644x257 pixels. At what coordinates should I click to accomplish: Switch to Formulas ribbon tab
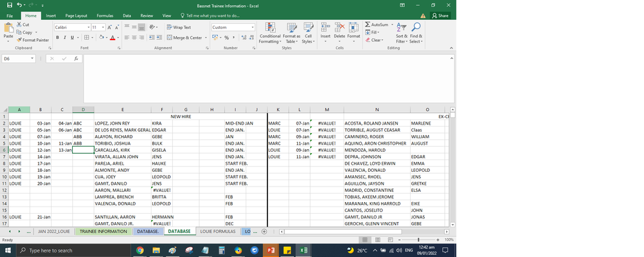pos(105,15)
